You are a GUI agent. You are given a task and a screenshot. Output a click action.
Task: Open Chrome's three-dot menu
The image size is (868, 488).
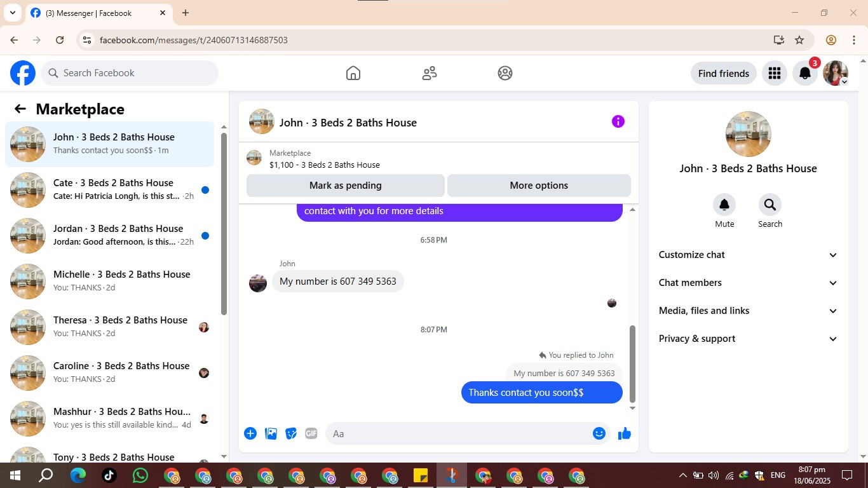point(854,40)
